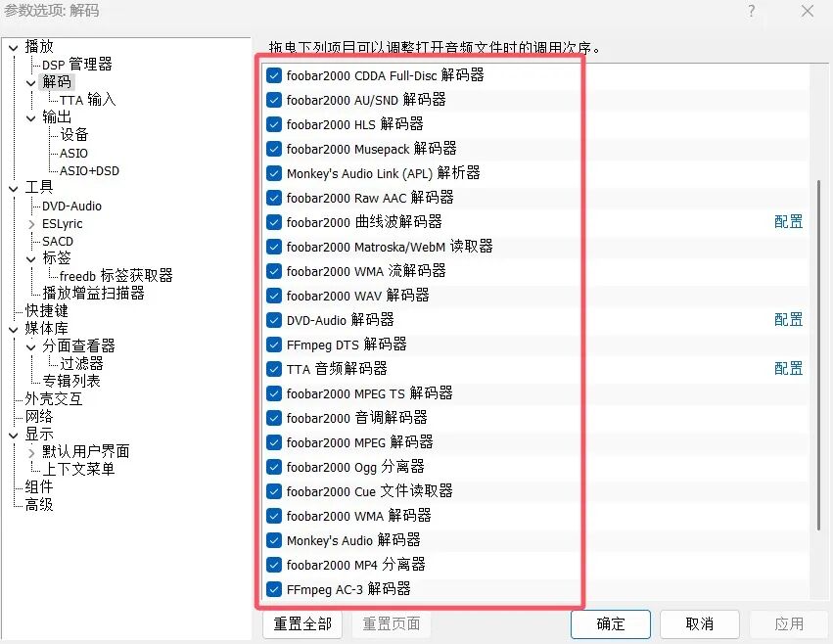
Task: Disable FFmpeg AC-3 解码器
Action: click(273, 589)
